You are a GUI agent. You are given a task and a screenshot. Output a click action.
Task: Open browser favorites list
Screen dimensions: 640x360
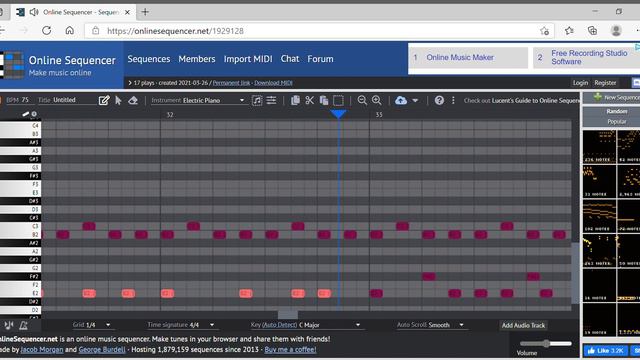(569, 31)
